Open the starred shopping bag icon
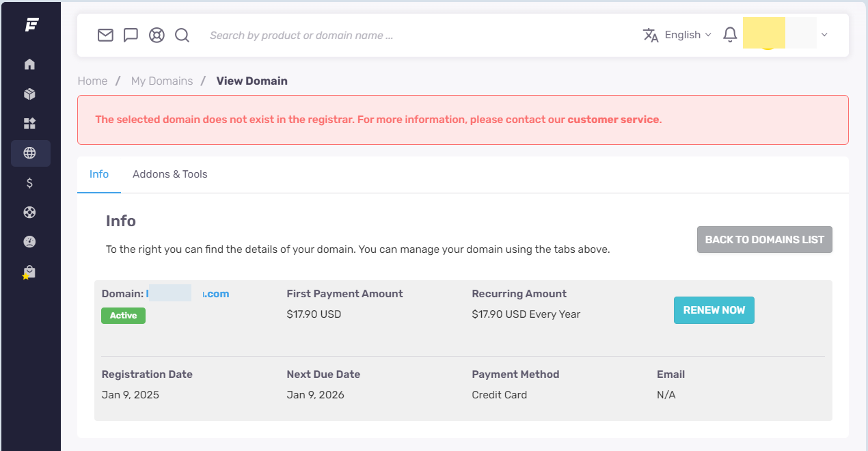This screenshot has width=868, height=451. tap(29, 272)
